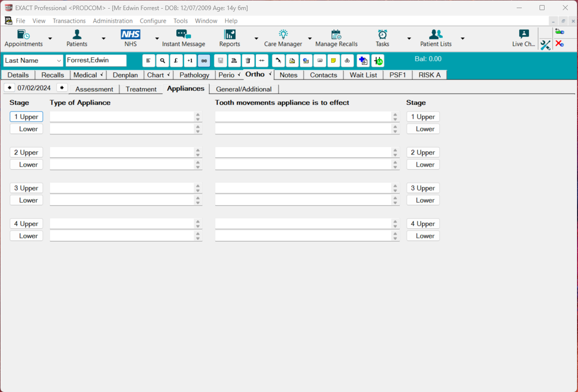
Task: Expand the Care Manager dropdown arrow
Action: 310,38
